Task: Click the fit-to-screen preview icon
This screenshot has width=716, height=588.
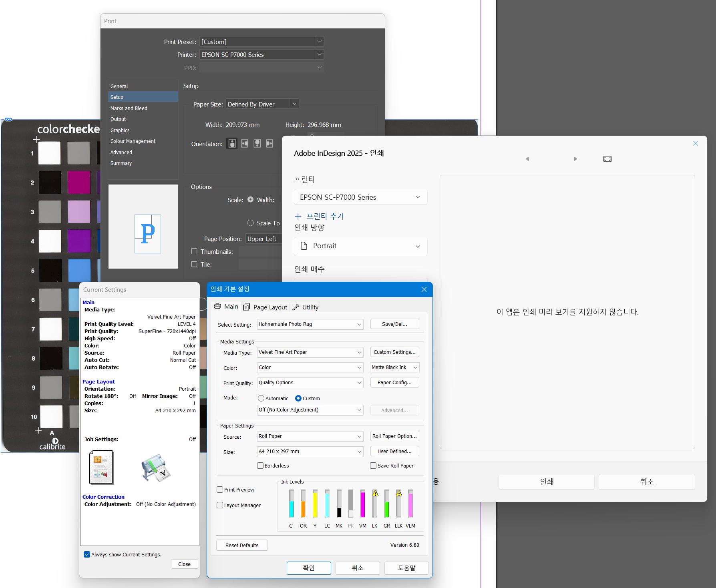Action: pos(607,159)
